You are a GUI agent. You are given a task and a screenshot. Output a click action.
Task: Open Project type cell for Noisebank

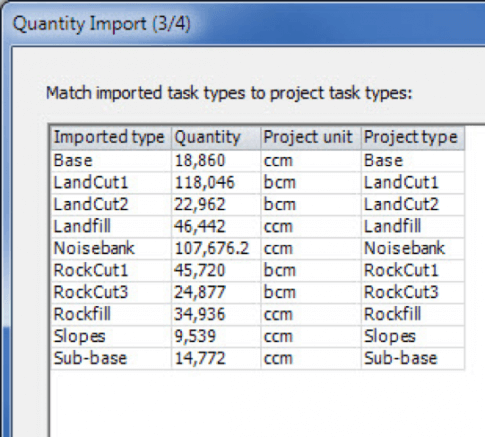click(x=413, y=249)
